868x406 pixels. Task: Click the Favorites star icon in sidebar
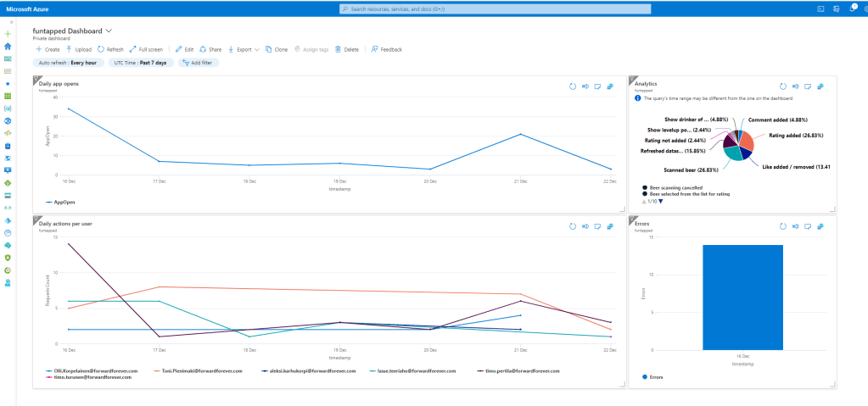point(8,84)
